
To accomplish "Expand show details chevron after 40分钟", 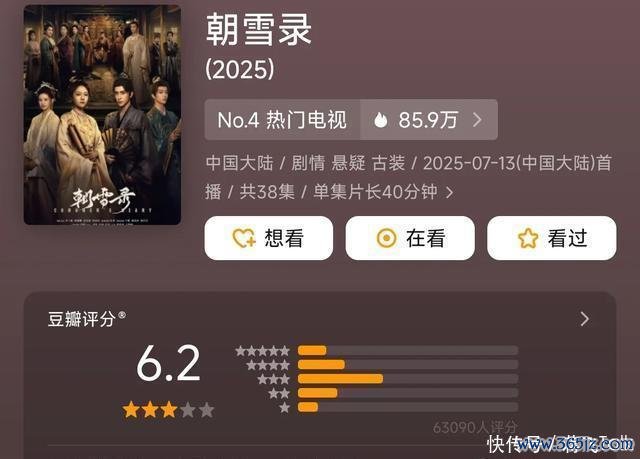I will click(x=449, y=193).
